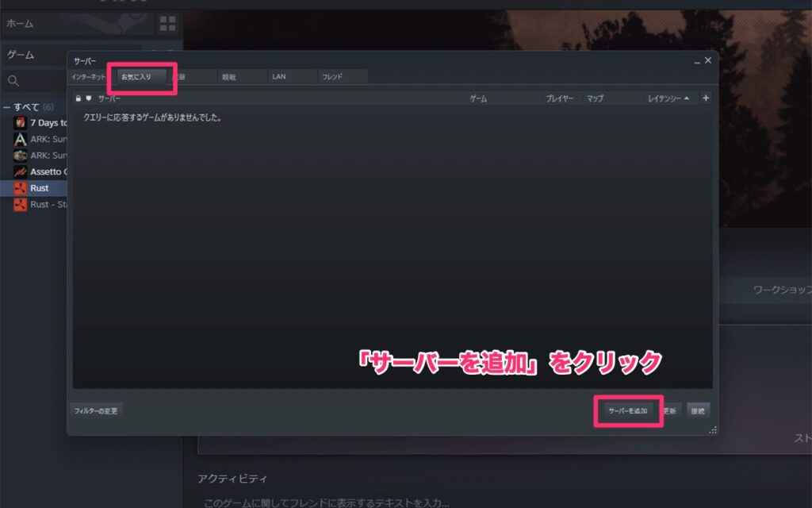Click the サーバーを追加 button
Image resolution: width=812 pixels, height=508 pixels.
(x=627, y=410)
